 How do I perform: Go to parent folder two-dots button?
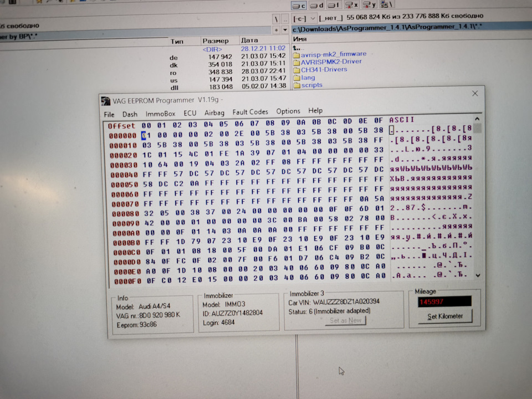285,19
